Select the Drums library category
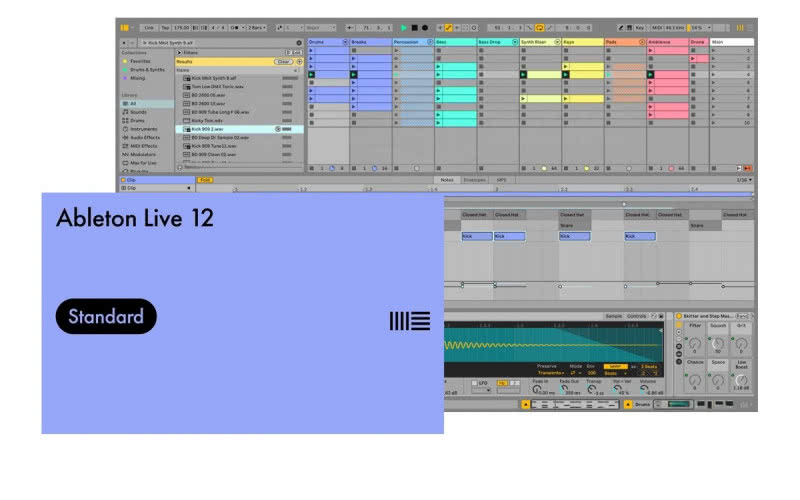The height and width of the screenshot is (500, 800). coord(137,120)
